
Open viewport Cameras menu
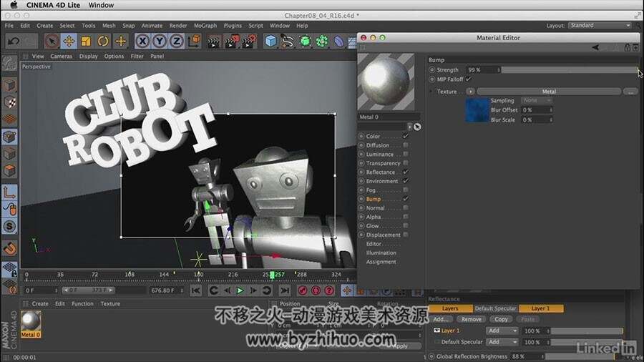[x=62, y=57]
